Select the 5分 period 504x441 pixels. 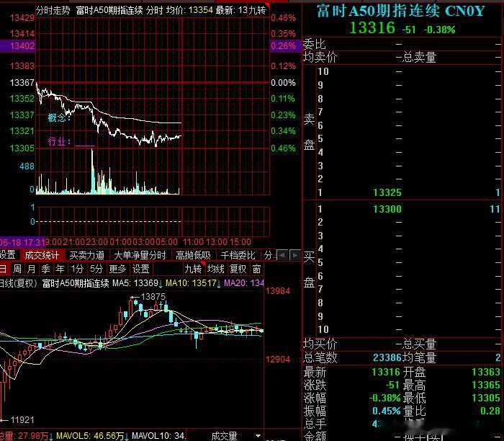point(96,269)
